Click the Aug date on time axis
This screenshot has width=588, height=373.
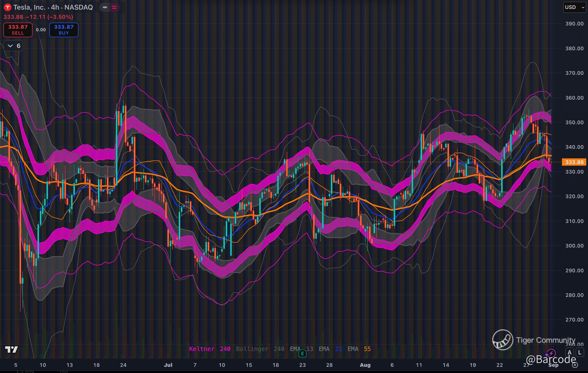tap(365, 365)
